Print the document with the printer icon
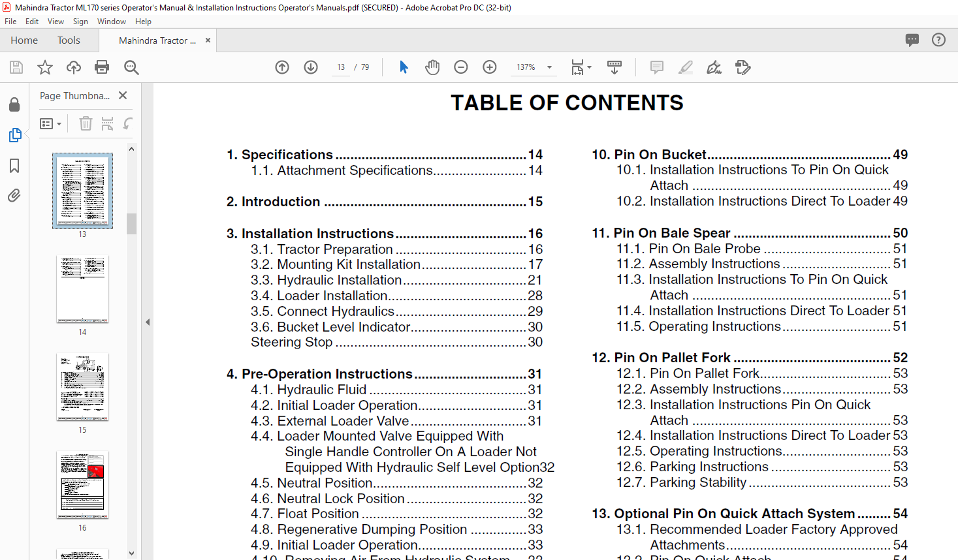 click(x=102, y=67)
